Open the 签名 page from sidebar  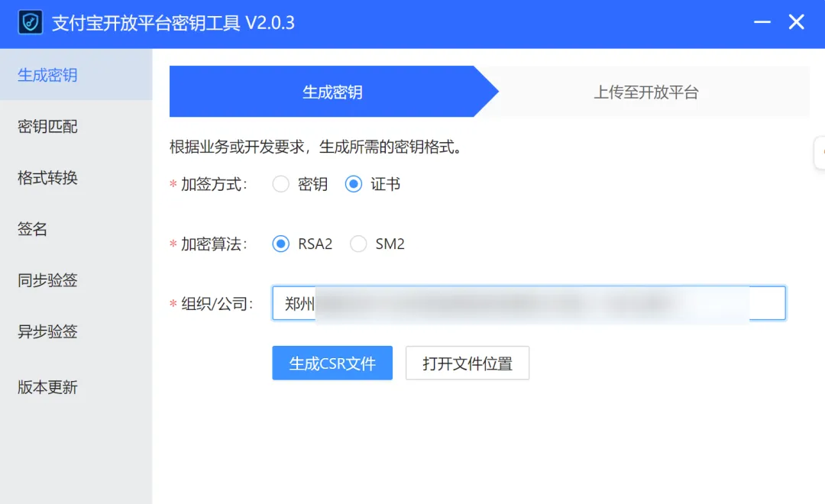click(33, 229)
